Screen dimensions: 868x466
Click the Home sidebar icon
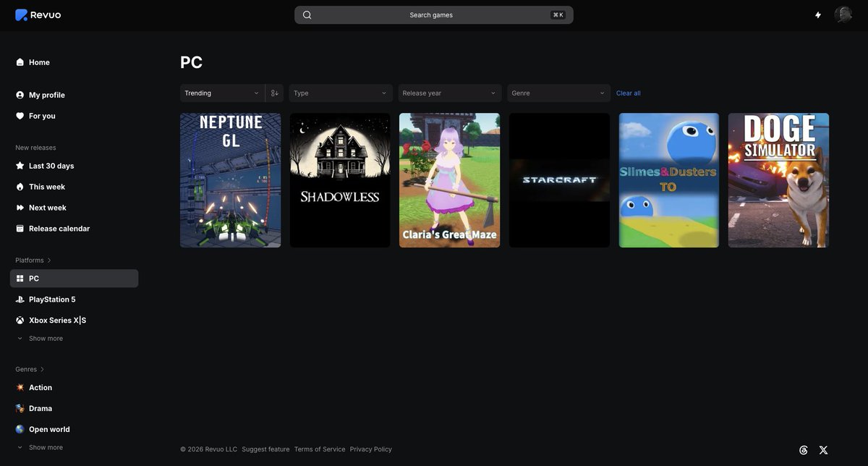click(x=20, y=62)
